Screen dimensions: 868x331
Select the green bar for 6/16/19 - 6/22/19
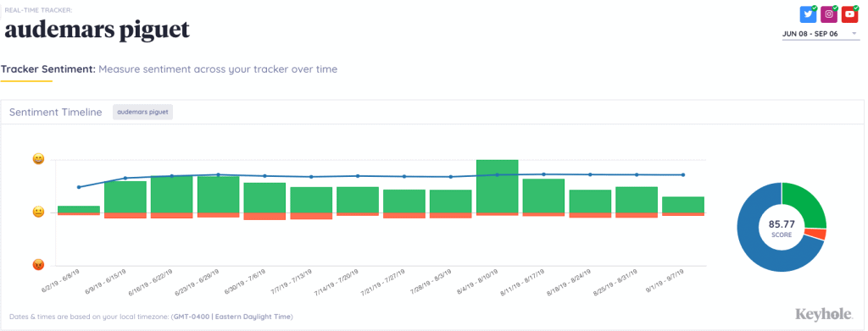coord(171,195)
